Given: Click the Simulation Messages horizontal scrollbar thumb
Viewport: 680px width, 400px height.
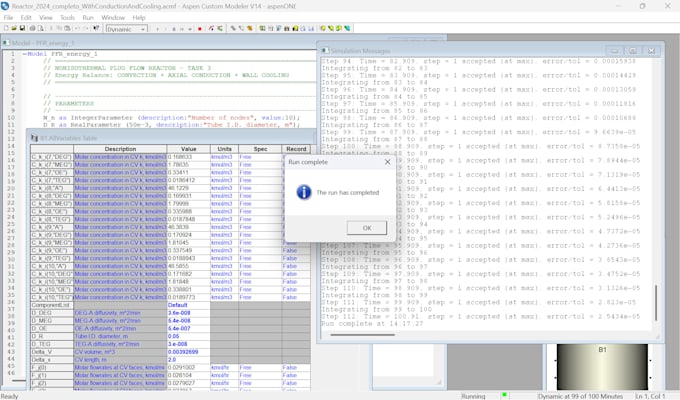Looking at the screenshot, I should pyautogui.click(x=363, y=335).
